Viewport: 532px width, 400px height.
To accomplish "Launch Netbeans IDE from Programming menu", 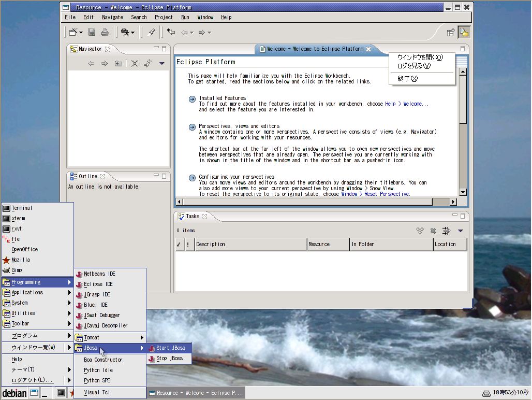I will (110, 274).
